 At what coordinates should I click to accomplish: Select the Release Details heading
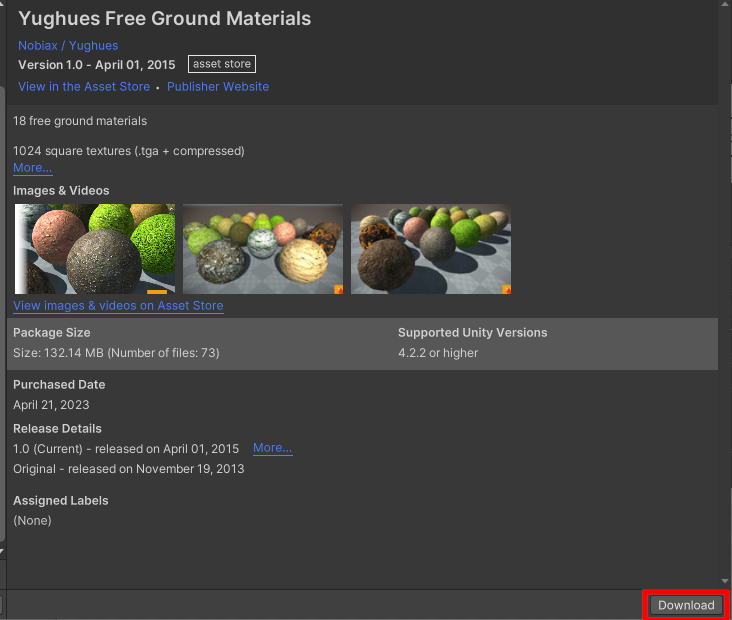(57, 429)
